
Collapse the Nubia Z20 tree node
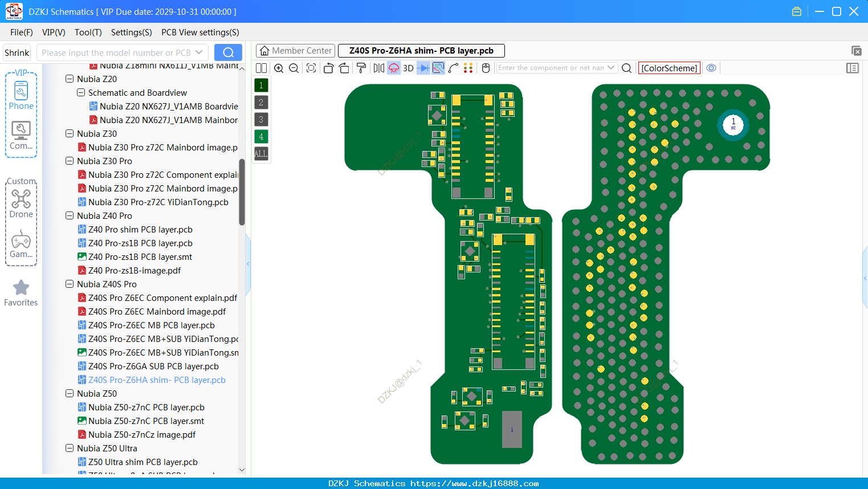point(70,79)
